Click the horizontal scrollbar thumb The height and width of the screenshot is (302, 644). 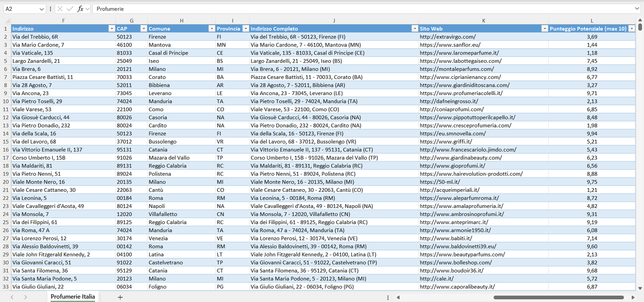[558, 297]
